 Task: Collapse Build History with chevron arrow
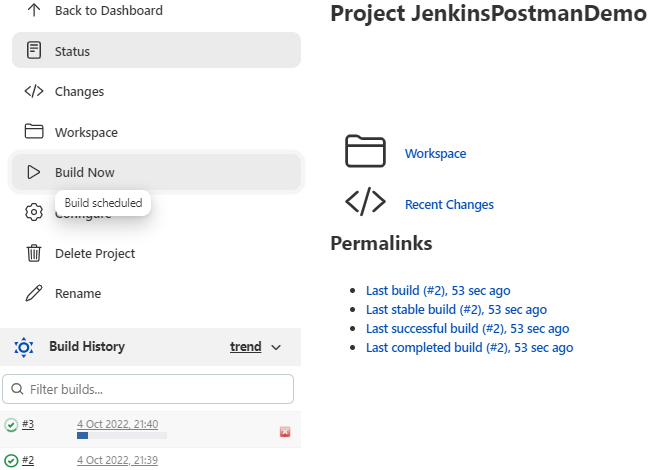(276, 347)
